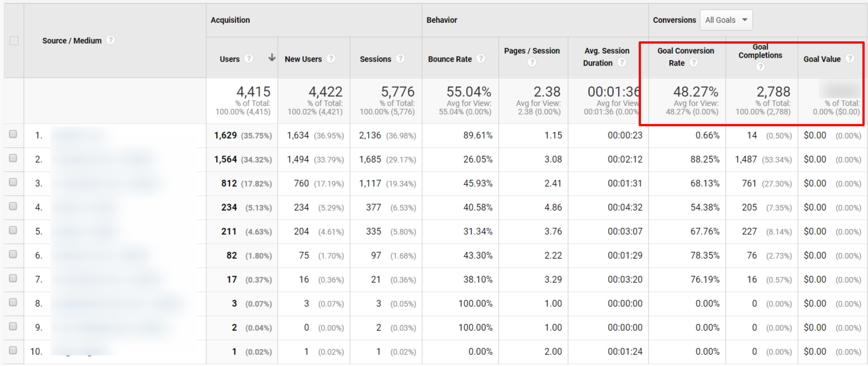
Task: Click help icon for Avg. Session Duration
Action: pos(621,63)
